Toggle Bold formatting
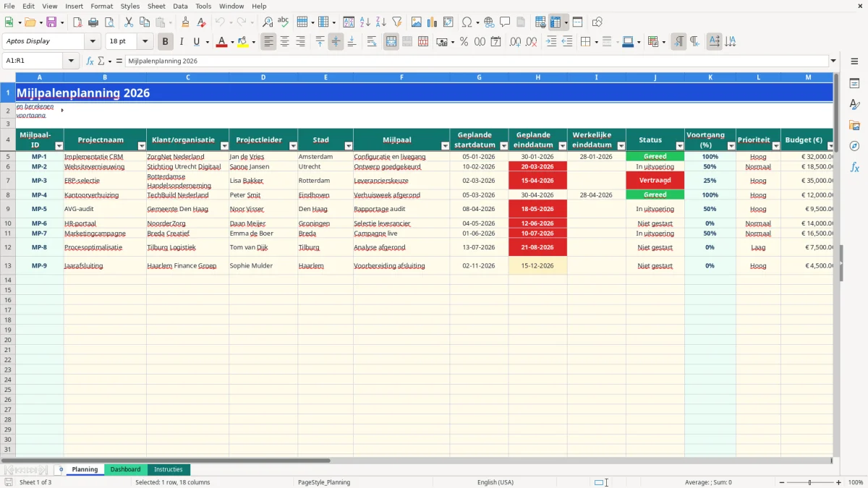Viewport: 868px width, 488px height. click(166, 42)
